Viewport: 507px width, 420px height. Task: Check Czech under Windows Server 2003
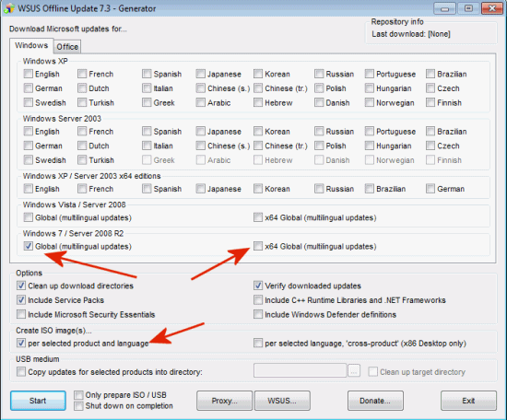(x=430, y=146)
